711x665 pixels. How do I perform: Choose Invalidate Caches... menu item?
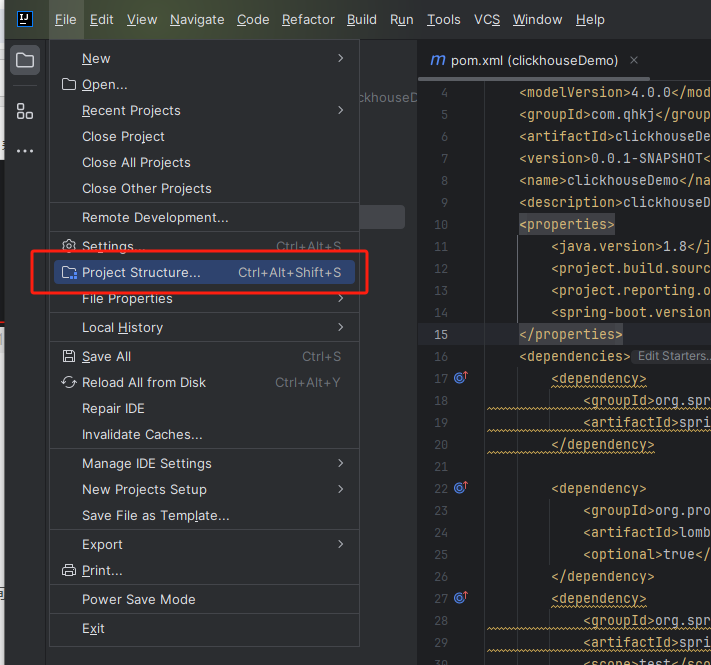204,434
